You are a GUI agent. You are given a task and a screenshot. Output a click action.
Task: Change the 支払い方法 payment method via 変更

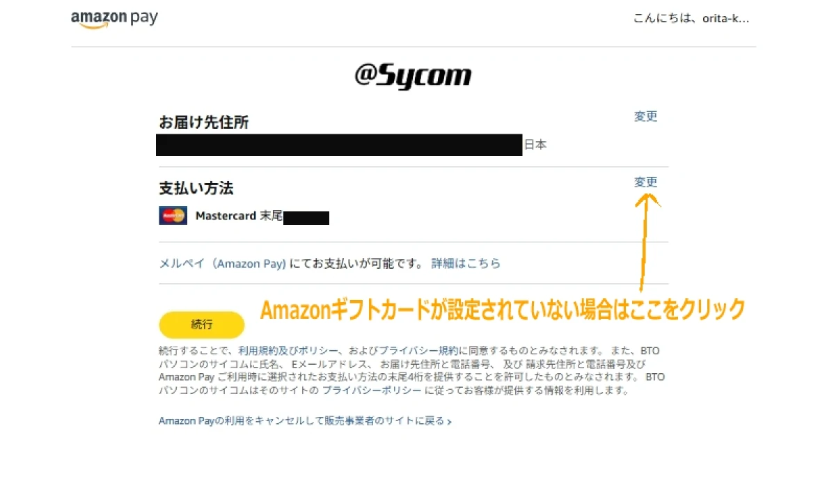(x=646, y=182)
